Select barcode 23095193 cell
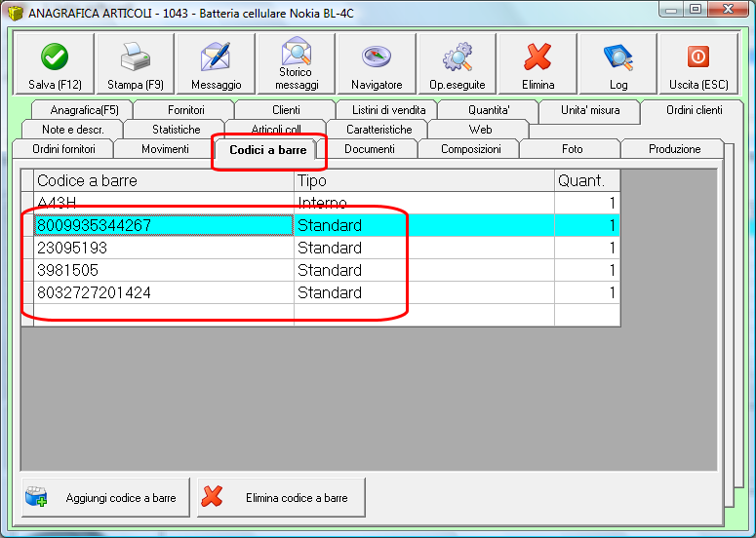The width and height of the screenshot is (756, 538). [x=164, y=248]
